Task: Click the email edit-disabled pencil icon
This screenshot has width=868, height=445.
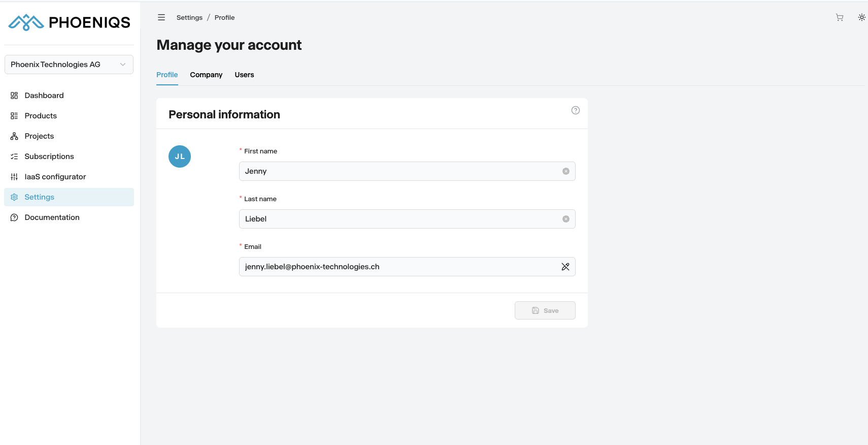Action: coord(565,267)
